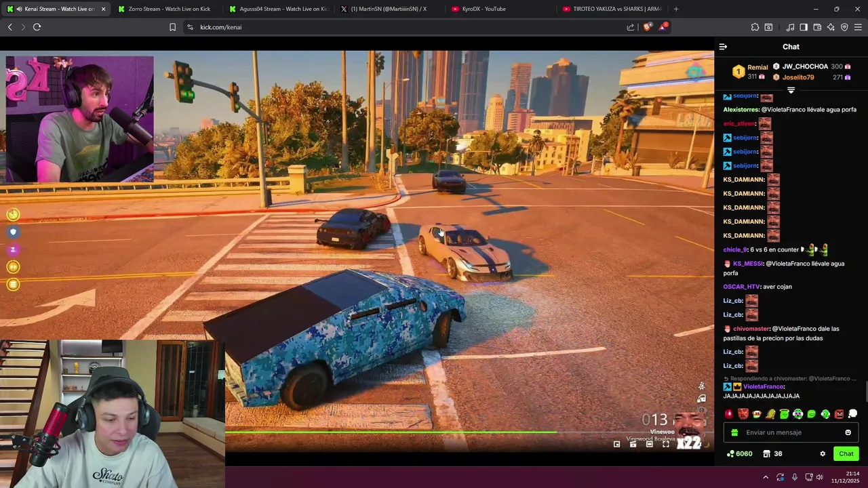
Task: Click the clip icon in video controls
Action: [633, 444]
